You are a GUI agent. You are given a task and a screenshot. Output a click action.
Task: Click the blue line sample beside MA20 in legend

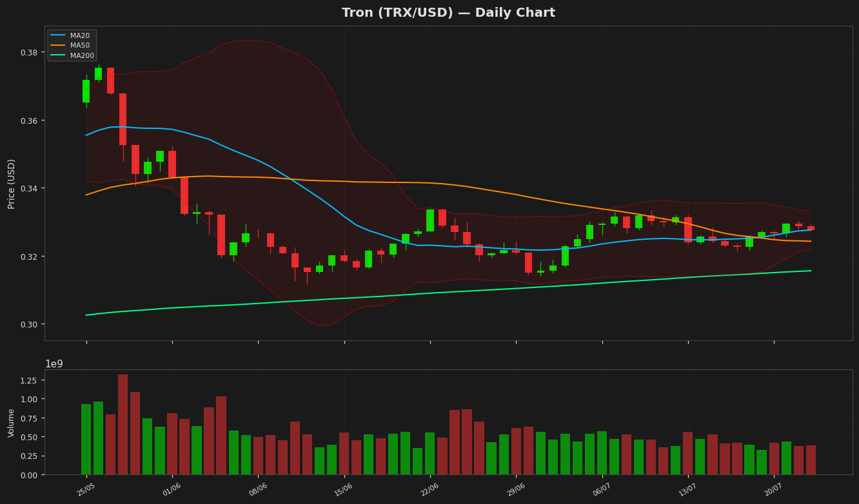pyautogui.click(x=58, y=35)
